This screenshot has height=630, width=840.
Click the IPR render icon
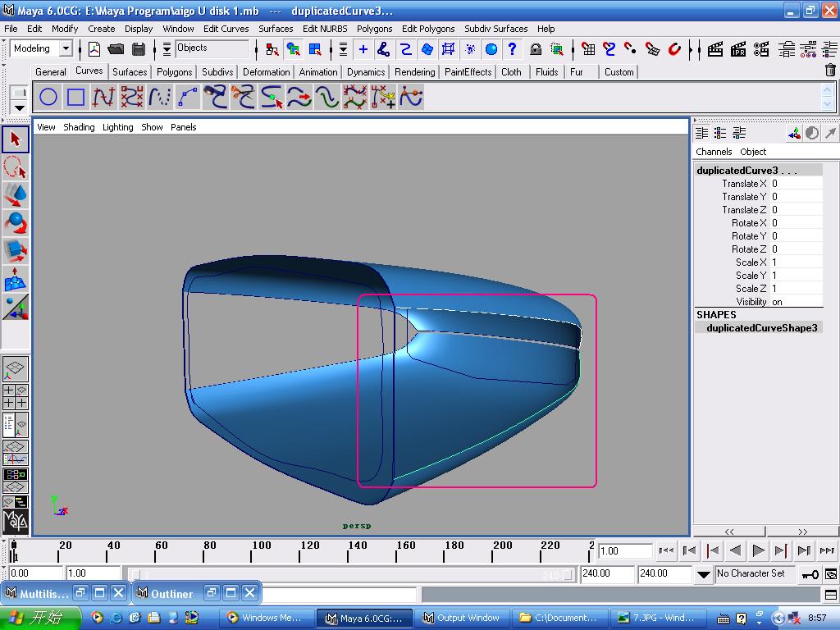tap(738, 49)
